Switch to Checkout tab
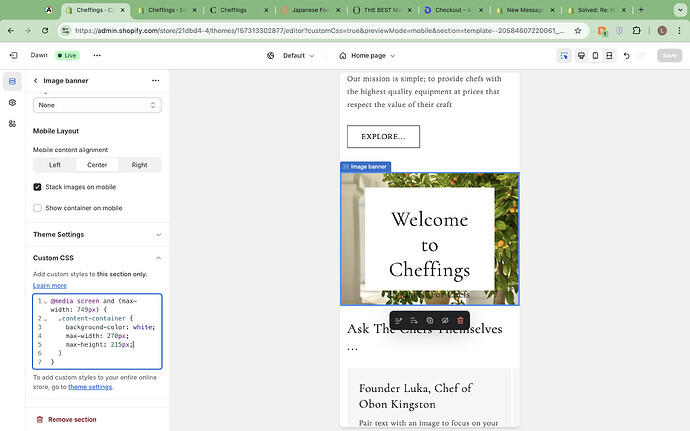The width and height of the screenshot is (690, 431). coord(454,10)
